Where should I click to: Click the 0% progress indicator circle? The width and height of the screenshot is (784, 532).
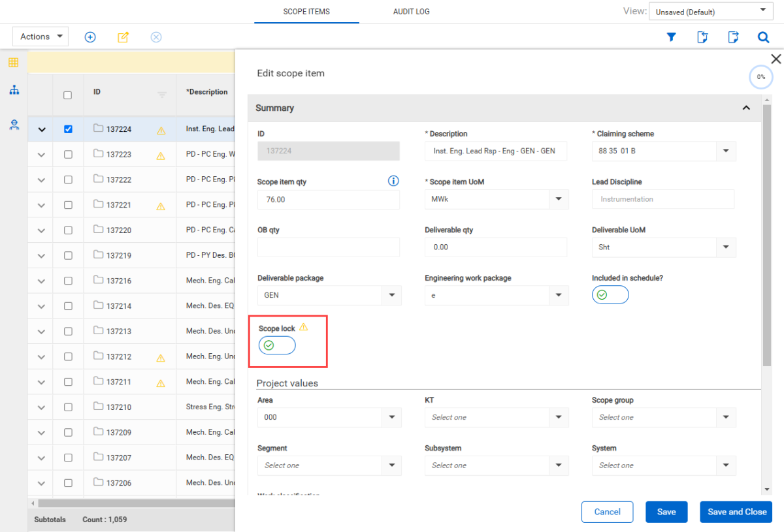click(x=760, y=77)
